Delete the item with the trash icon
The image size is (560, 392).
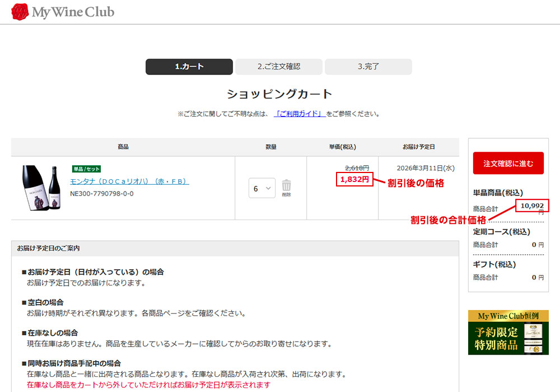(x=286, y=187)
